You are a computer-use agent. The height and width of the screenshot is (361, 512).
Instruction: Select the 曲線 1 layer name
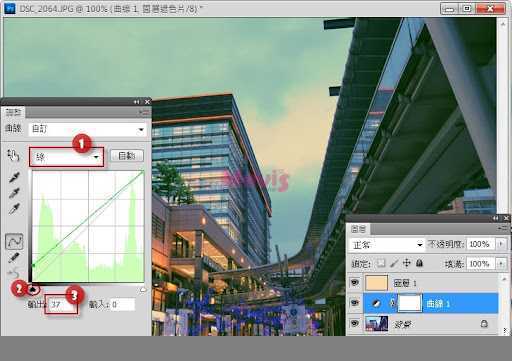439,304
